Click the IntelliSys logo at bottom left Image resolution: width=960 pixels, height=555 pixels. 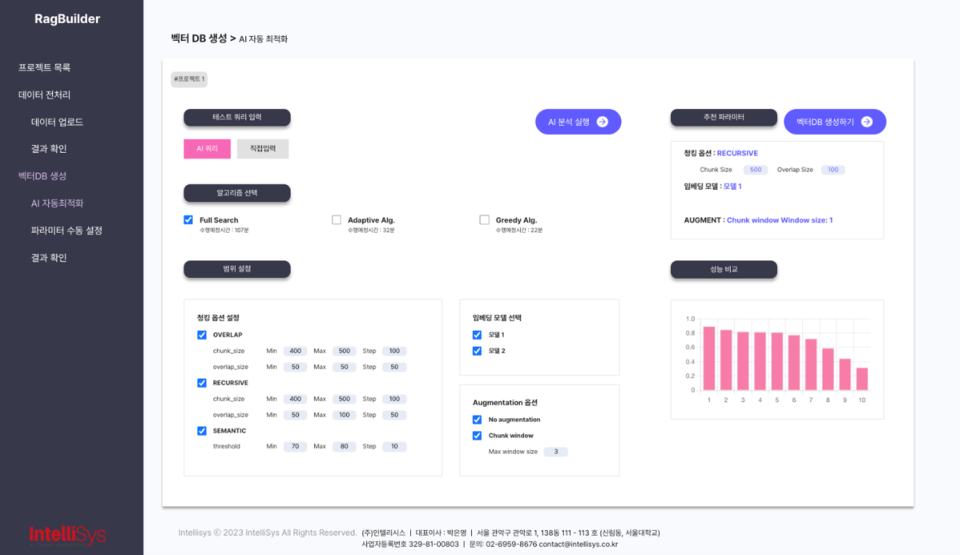coord(67,534)
